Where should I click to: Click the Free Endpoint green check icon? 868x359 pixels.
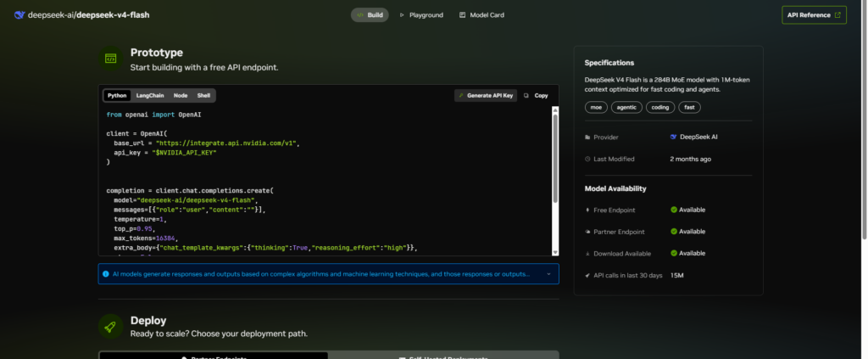674,210
